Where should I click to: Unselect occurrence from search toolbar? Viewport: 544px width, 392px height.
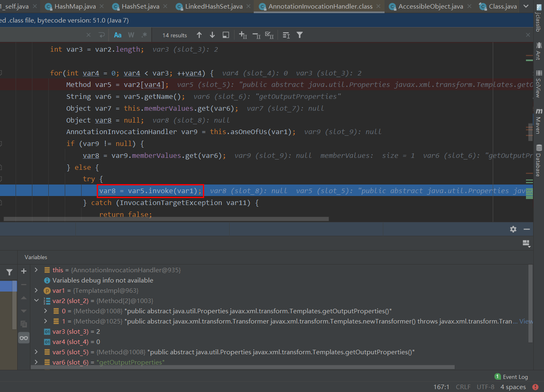click(x=257, y=35)
